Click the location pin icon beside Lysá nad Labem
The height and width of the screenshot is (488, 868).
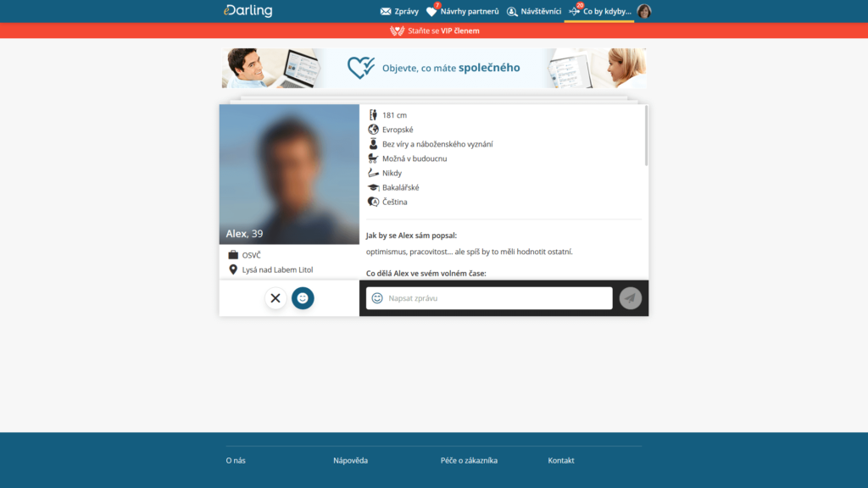click(233, 269)
